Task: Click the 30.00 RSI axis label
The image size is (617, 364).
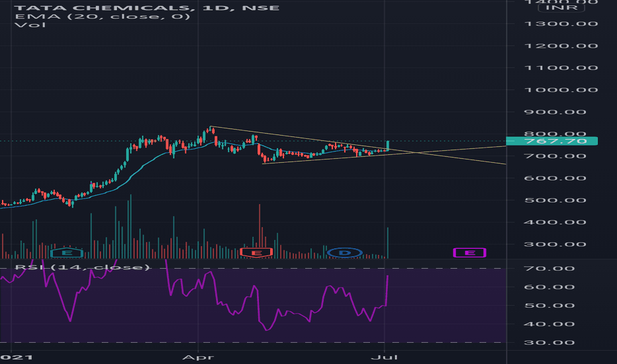Action: [549, 342]
